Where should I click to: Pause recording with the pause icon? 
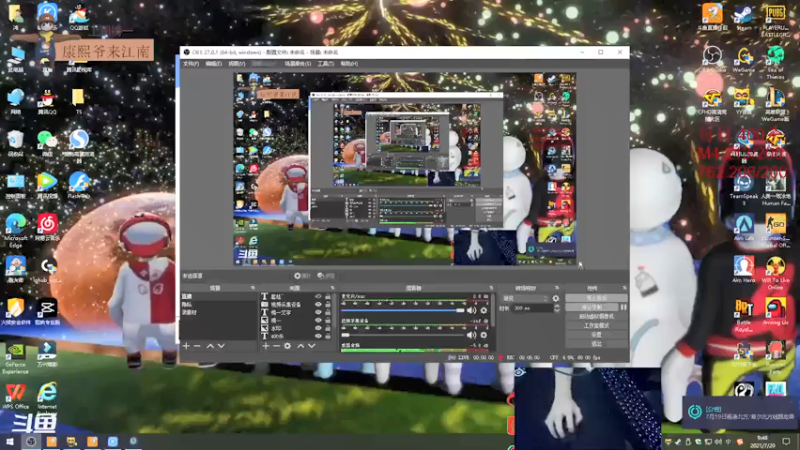coord(623,307)
